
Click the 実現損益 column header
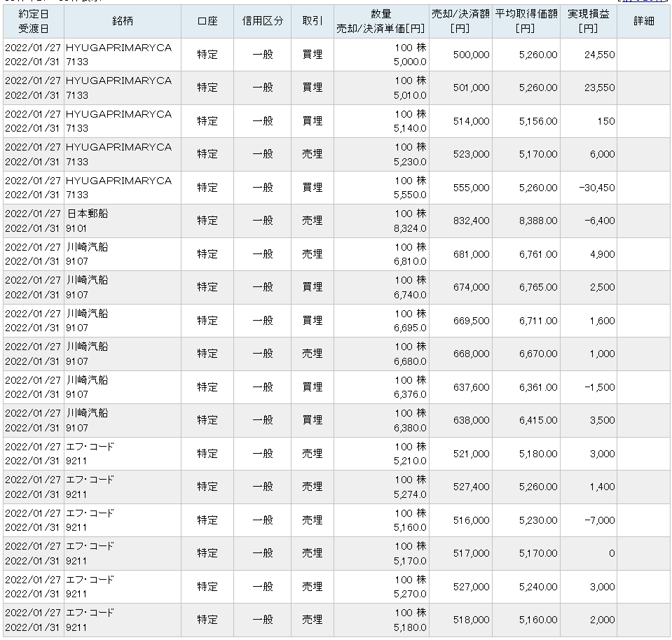click(x=589, y=21)
